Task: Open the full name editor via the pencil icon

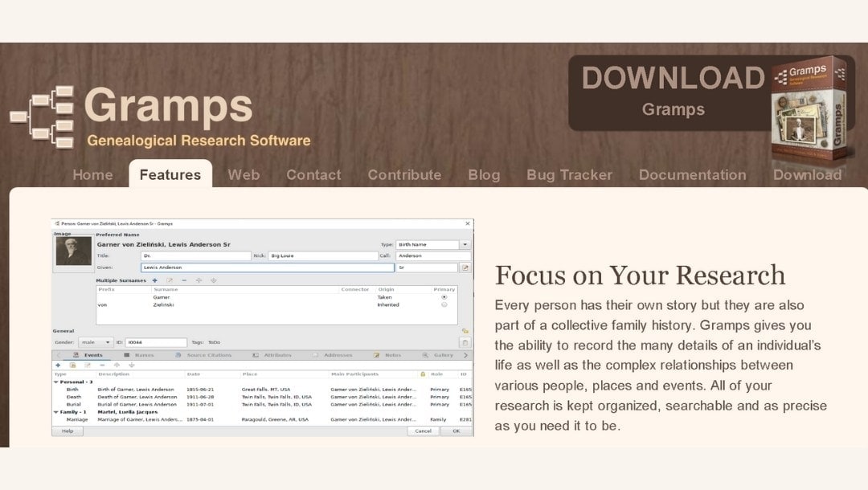Action: coord(465,268)
